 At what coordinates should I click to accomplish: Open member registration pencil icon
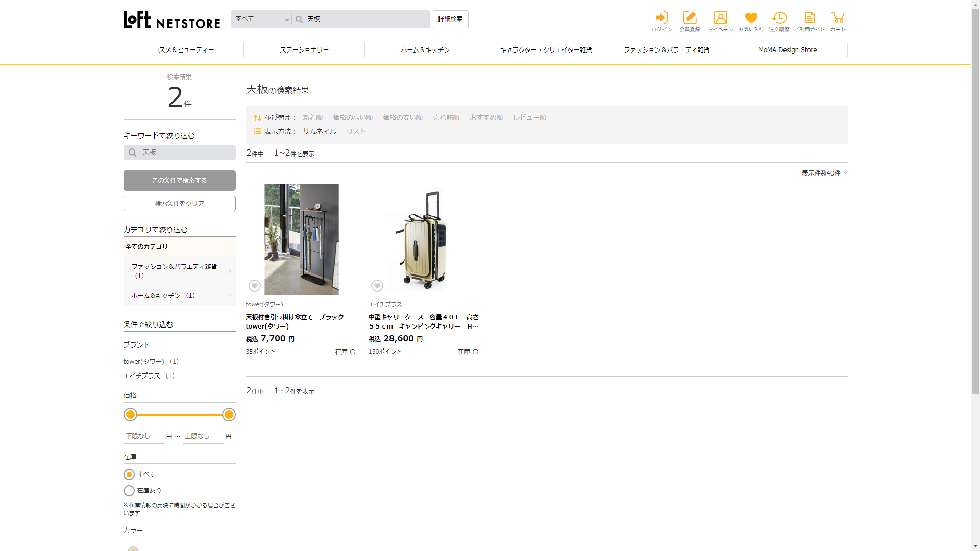[690, 18]
